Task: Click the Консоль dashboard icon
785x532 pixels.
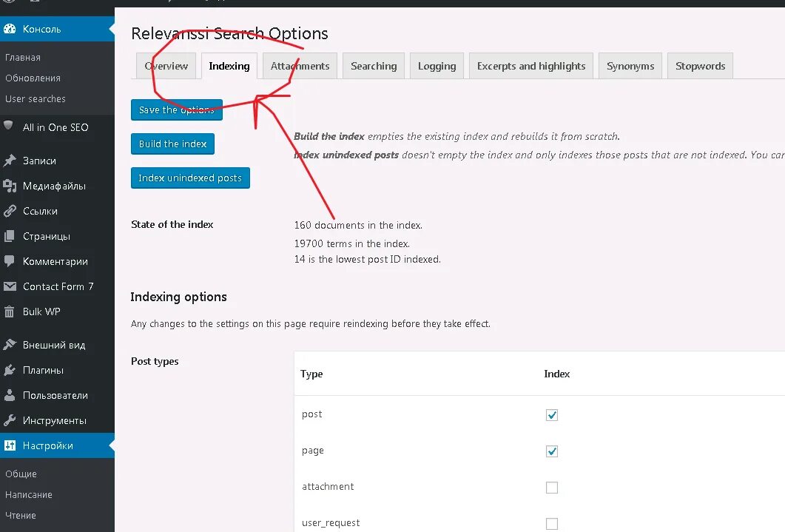Action: click(x=10, y=29)
